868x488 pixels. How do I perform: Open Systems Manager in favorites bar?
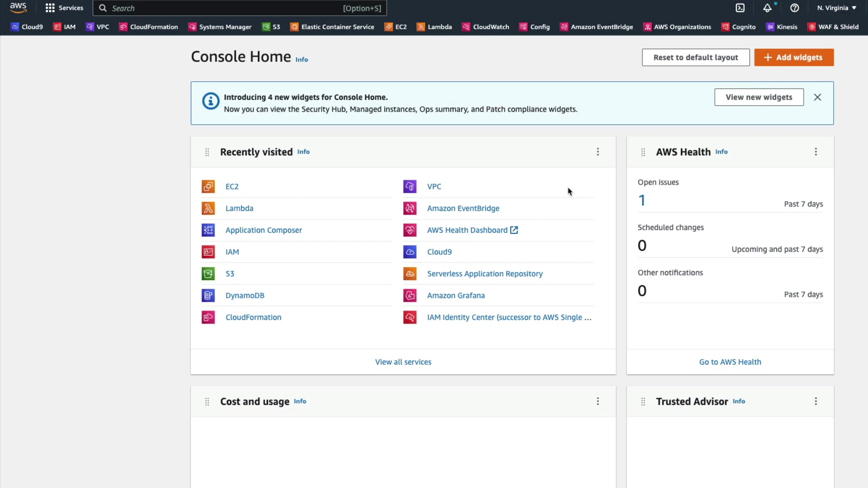click(220, 27)
